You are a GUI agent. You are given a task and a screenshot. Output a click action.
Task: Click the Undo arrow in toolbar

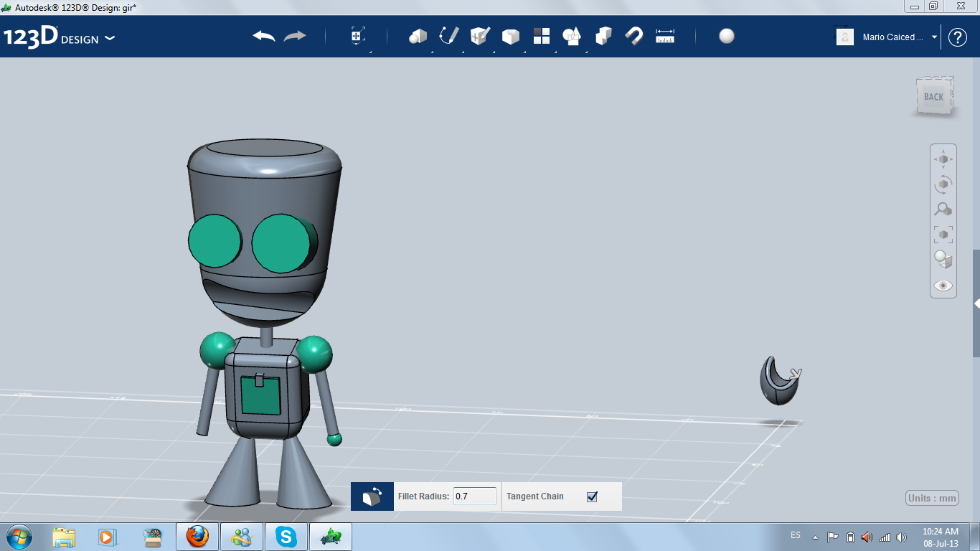(264, 36)
